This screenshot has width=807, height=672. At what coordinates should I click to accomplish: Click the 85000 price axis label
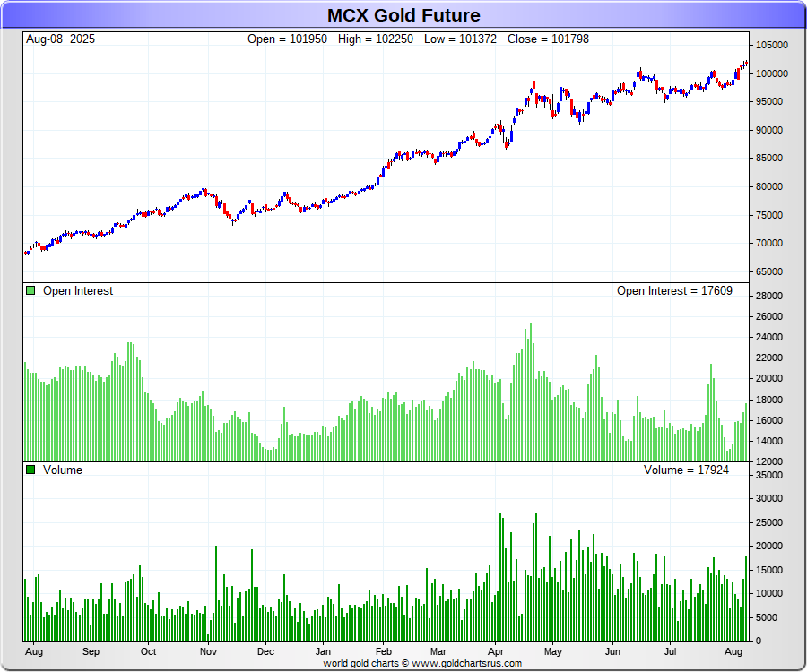(x=769, y=159)
